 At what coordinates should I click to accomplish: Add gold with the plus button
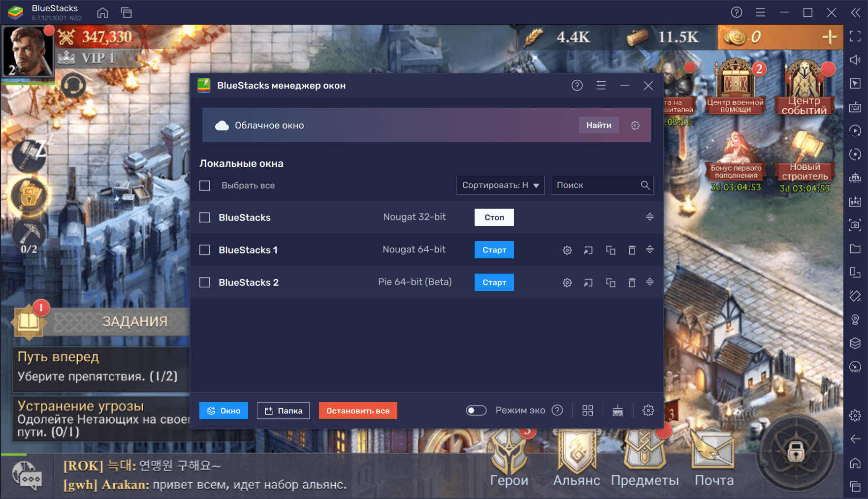coord(830,37)
